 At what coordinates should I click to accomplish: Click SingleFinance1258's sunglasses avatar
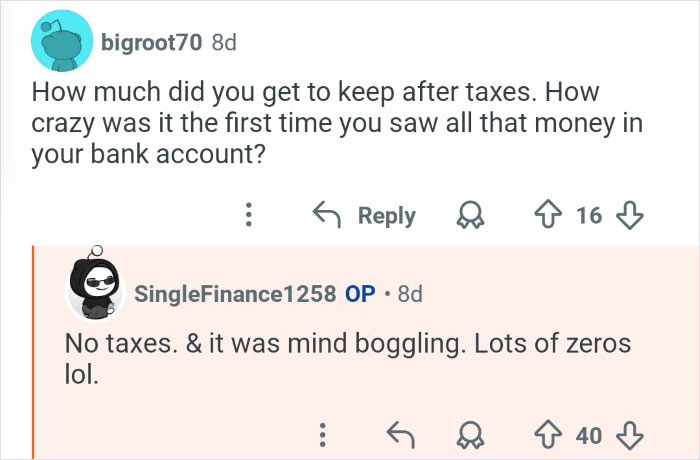click(95, 291)
